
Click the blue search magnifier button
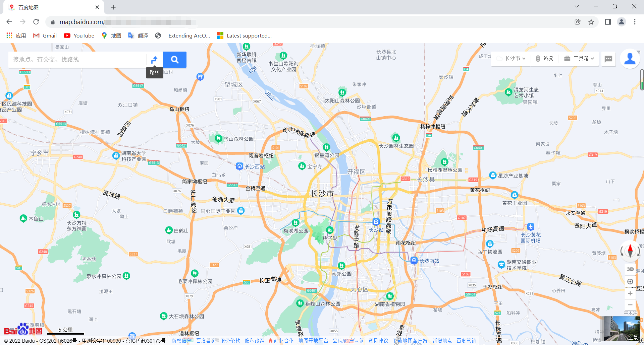(x=174, y=59)
